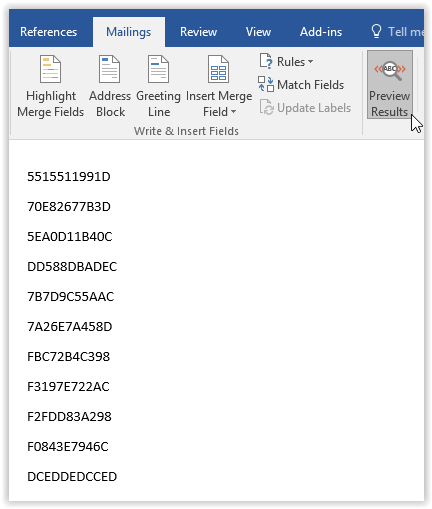Select the Mailings tab
Screen dimensions: 432x509
pos(129,32)
